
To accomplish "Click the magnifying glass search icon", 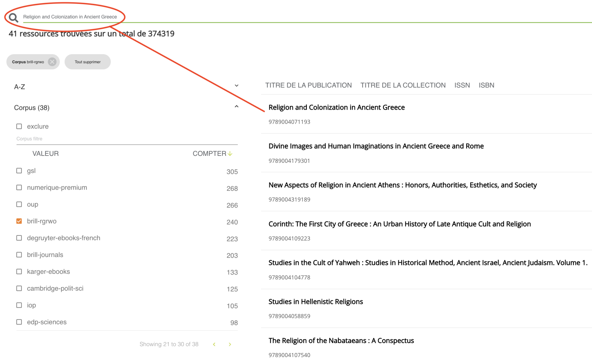I will 13,18.
